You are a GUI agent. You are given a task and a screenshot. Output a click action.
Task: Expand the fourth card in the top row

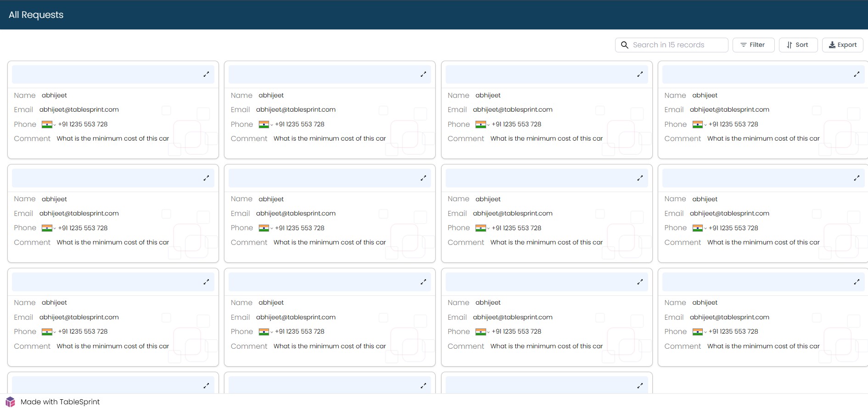click(x=857, y=74)
